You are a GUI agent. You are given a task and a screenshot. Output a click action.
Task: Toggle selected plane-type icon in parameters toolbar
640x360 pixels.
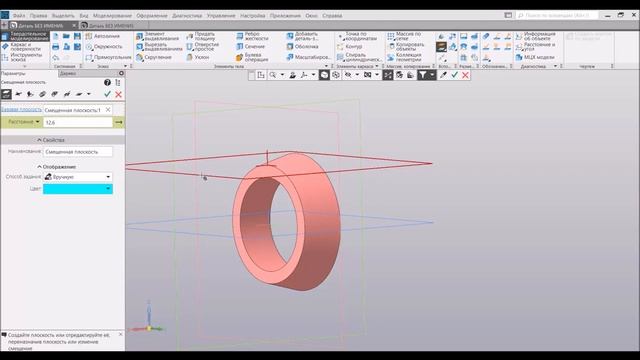pyautogui.click(x=6, y=94)
